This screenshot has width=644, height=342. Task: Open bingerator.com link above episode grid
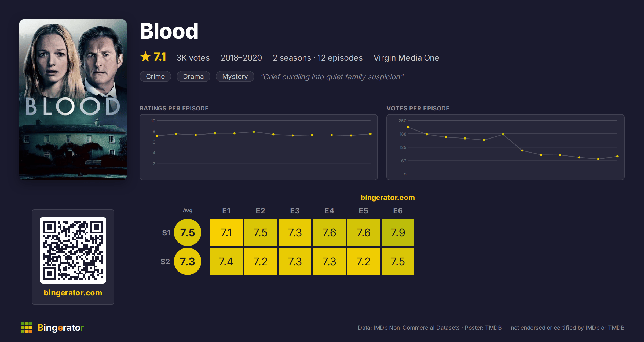pyautogui.click(x=387, y=198)
